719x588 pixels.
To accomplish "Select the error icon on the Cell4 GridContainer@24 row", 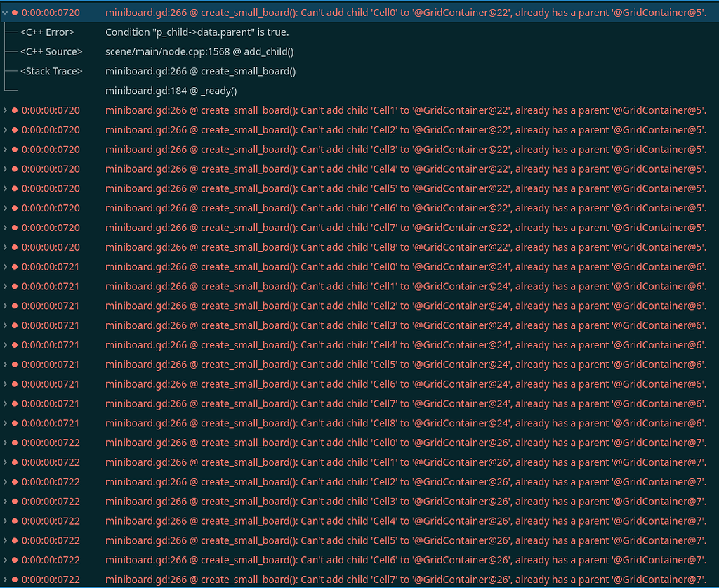I will [15, 345].
